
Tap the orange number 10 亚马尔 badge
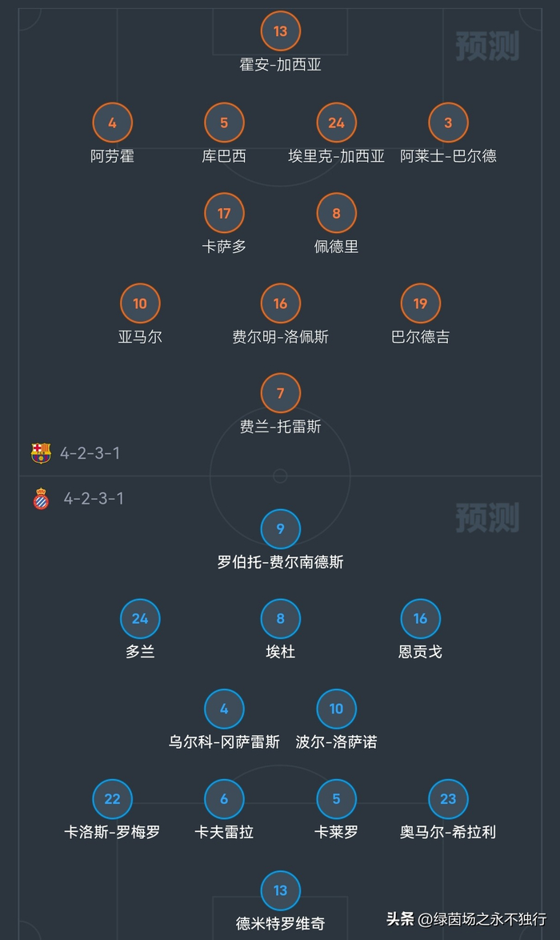coord(140,303)
